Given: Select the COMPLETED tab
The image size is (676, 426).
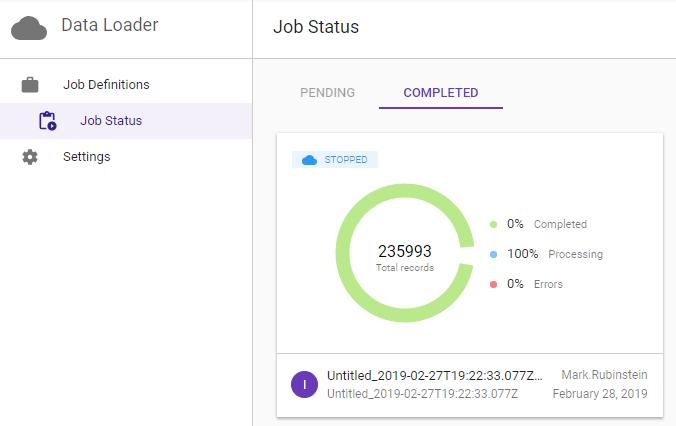Looking at the screenshot, I should [x=441, y=93].
